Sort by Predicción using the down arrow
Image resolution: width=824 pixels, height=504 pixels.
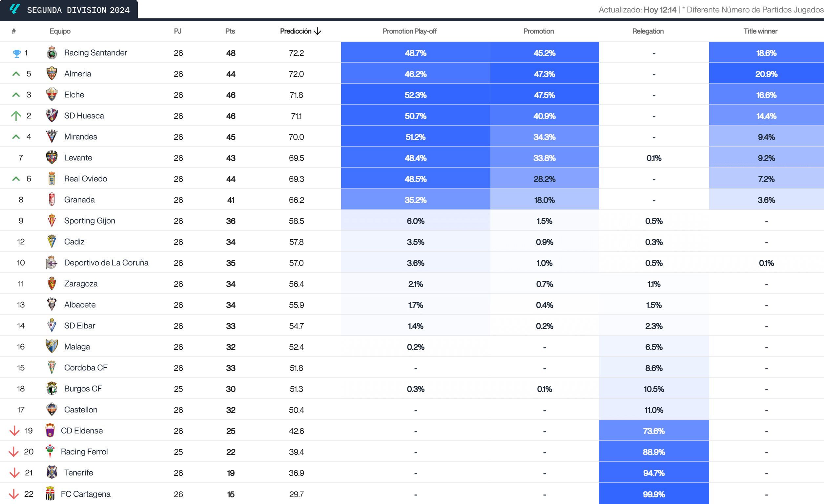318,31
